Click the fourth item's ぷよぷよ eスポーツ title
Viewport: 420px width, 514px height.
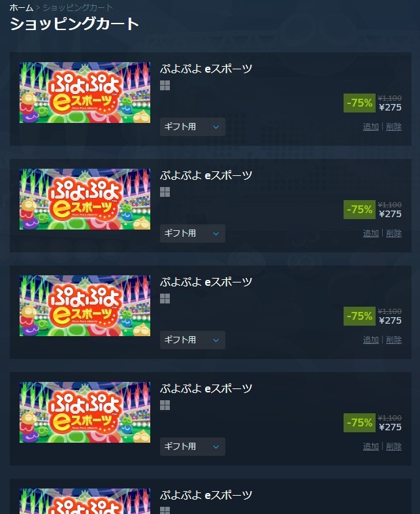point(206,388)
